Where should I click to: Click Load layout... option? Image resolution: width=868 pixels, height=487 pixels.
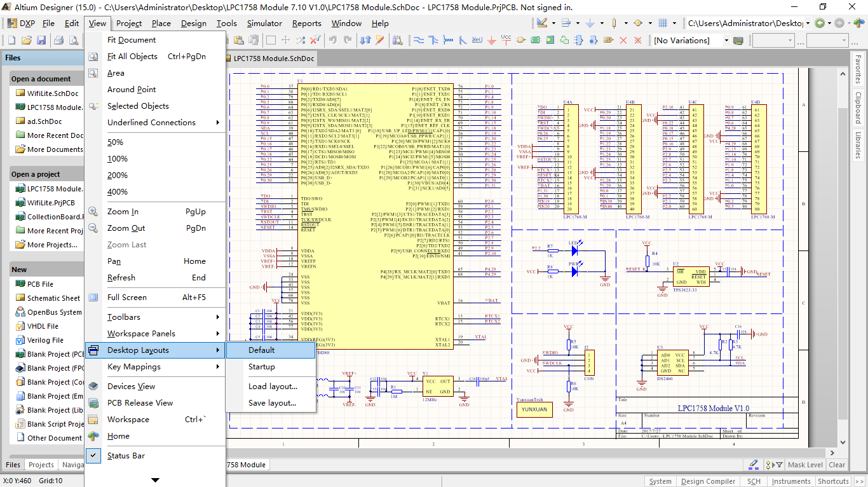pyautogui.click(x=271, y=386)
